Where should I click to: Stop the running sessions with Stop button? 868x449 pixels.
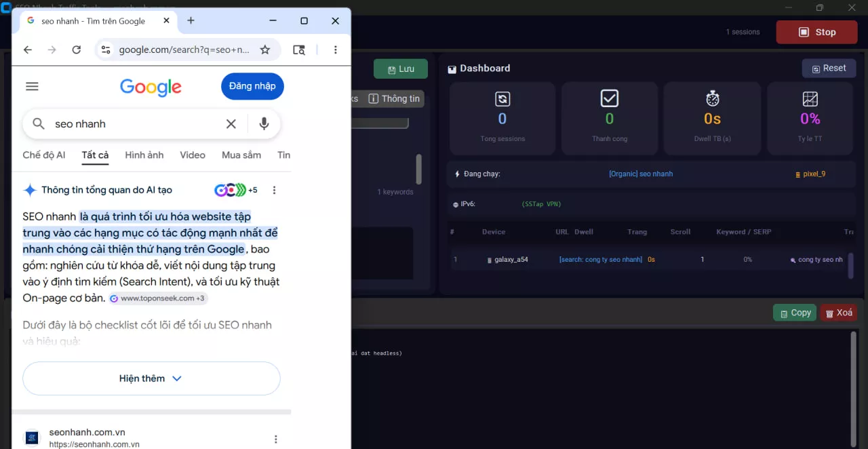click(816, 32)
